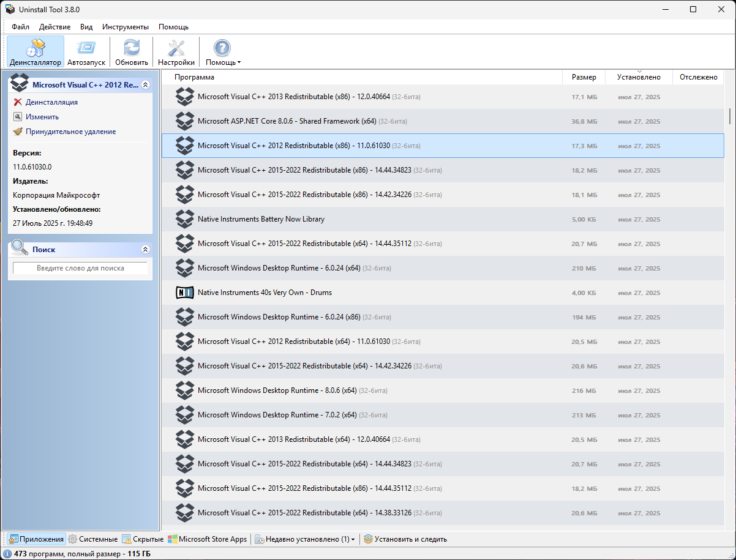The width and height of the screenshot is (736, 560).
Task: Click icon of Visual C++ 2015-2022 (x64) 14.44.34823
Action: coord(184,464)
